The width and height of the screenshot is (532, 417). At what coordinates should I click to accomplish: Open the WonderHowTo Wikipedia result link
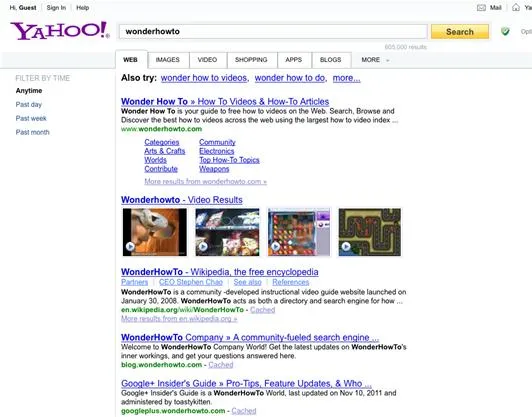point(220,272)
